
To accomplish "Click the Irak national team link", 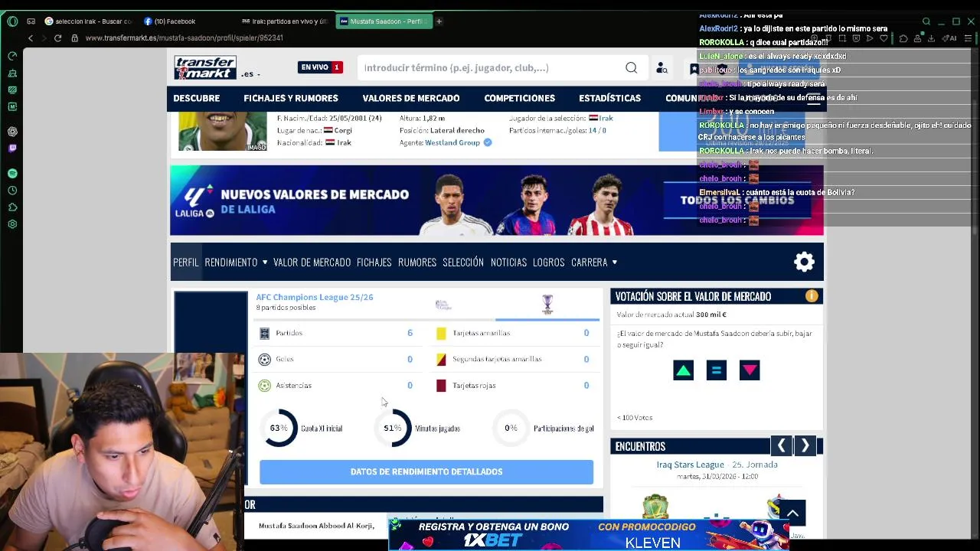I will click(606, 119).
